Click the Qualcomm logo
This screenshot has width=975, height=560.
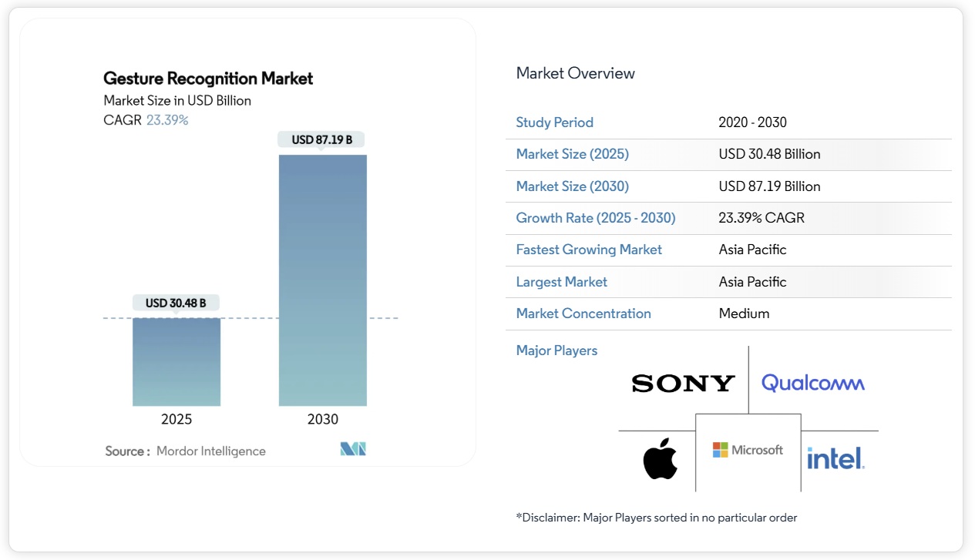pyautogui.click(x=813, y=383)
